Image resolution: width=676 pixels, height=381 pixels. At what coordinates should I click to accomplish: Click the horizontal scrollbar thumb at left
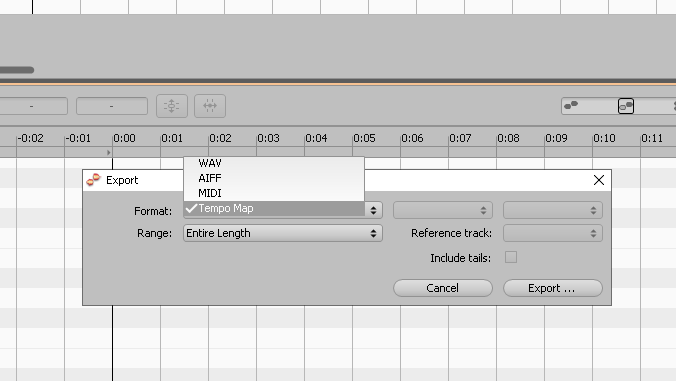point(17,70)
